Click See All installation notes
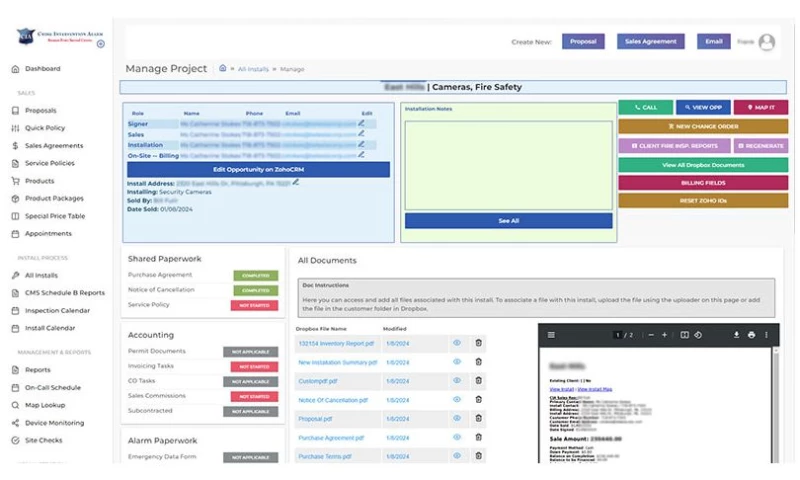 [508, 221]
